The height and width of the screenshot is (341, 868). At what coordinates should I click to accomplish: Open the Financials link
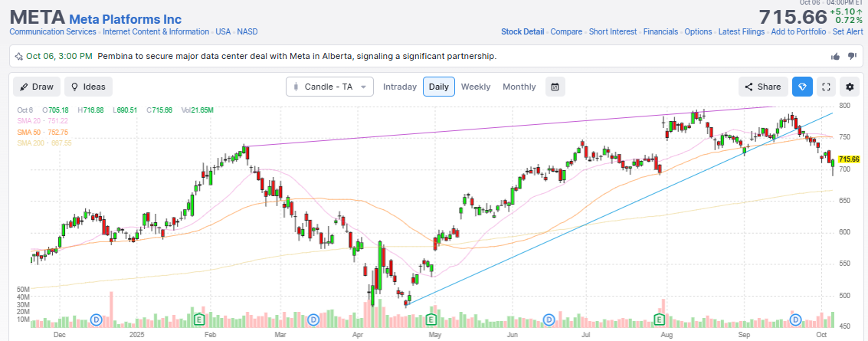[660, 32]
